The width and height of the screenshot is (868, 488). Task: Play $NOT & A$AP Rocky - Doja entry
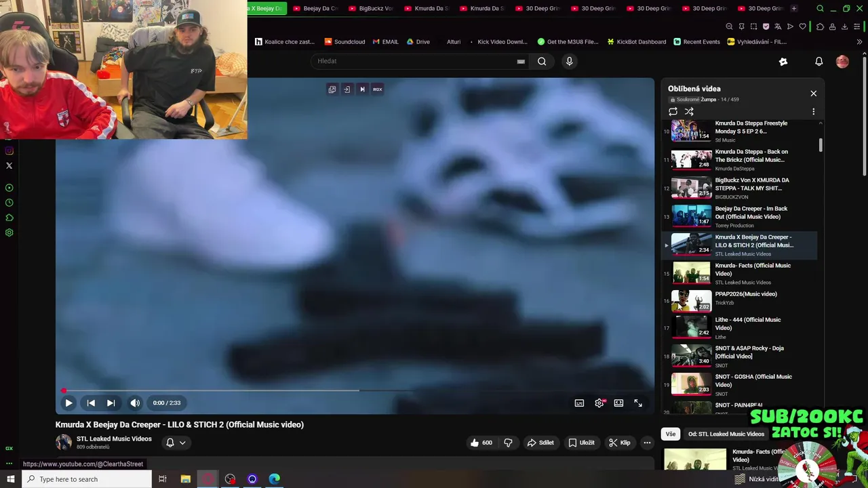[x=739, y=357]
